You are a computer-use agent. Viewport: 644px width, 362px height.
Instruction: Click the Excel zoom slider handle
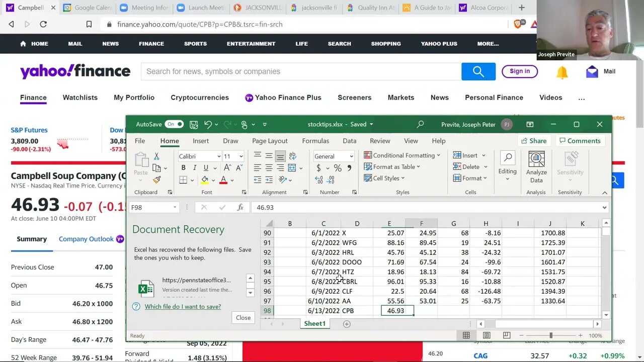551,335
